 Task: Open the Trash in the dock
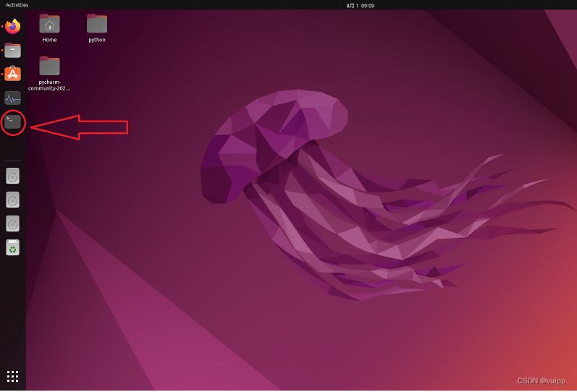click(x=13, y=247)
